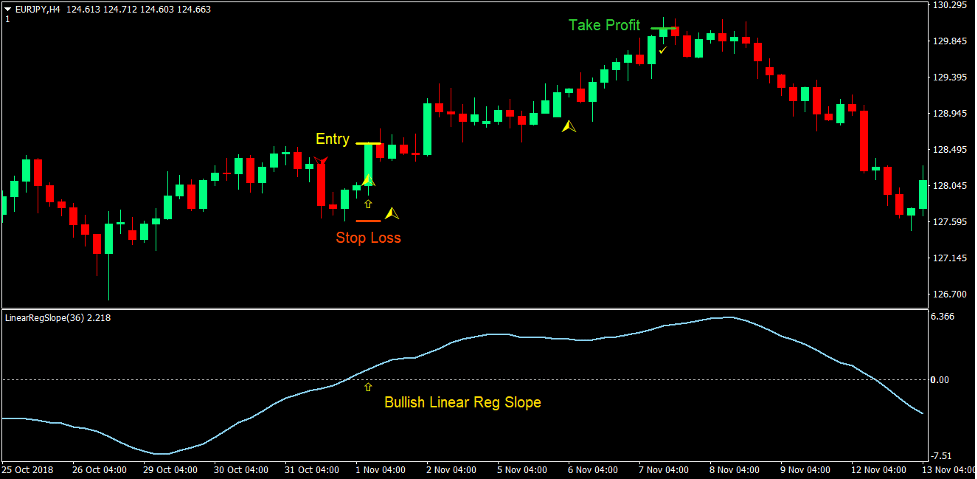The height and width of the screenshot is (479, 977).
Task: Select the yellow Entry price line
Action: click(367, 144)
